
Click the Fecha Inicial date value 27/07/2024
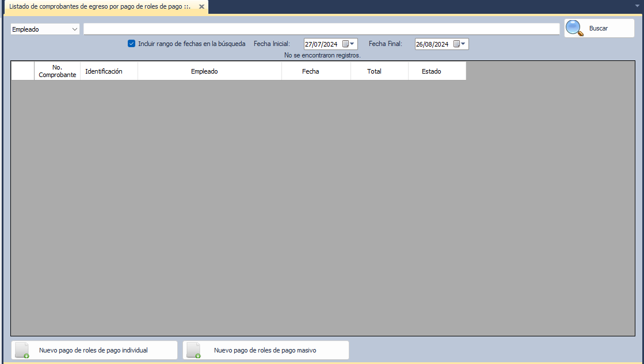(321, 44)
